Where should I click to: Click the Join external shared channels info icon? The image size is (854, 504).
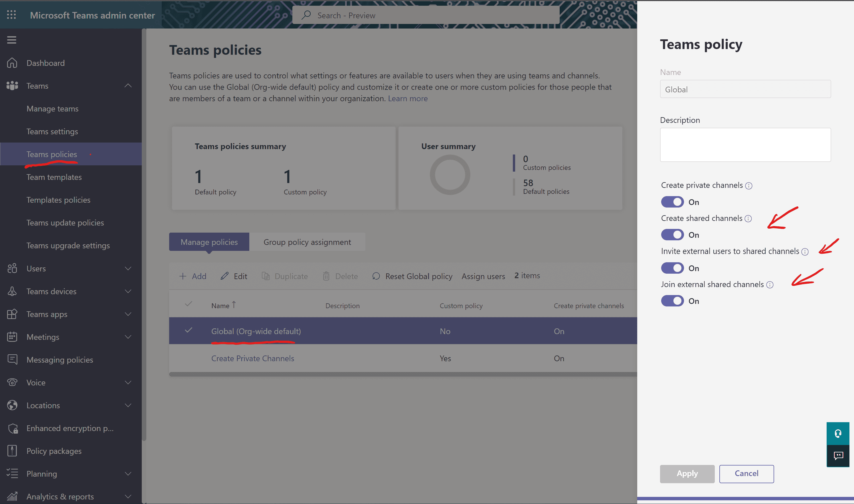click(770, 285)
